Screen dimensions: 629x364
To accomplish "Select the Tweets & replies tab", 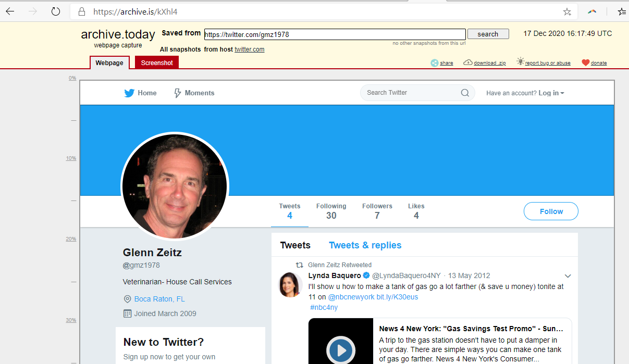I will (x=365, y=245).
